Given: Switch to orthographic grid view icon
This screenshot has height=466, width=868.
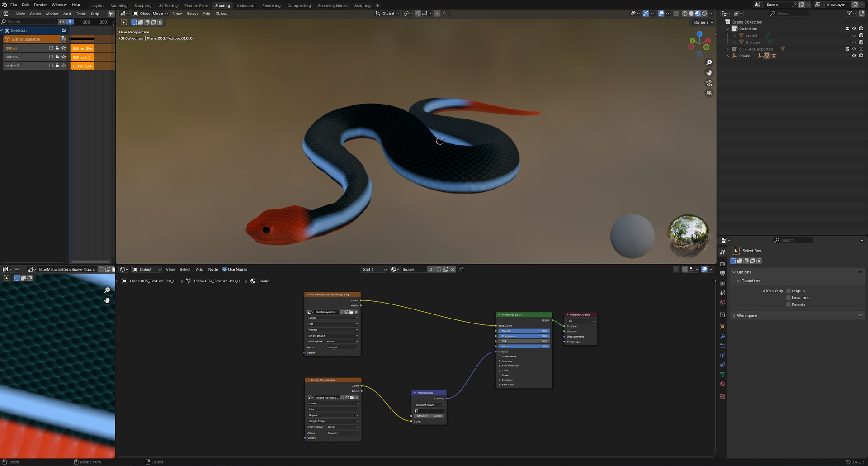Looking at the screenshot, I should [709, 94].
